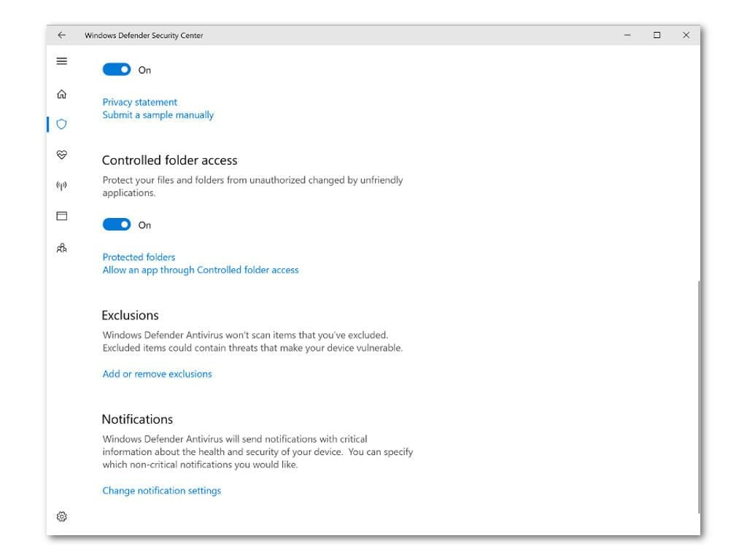Click the Notifications heading
This screenshot has width=747, height=560.
[137, 419]
